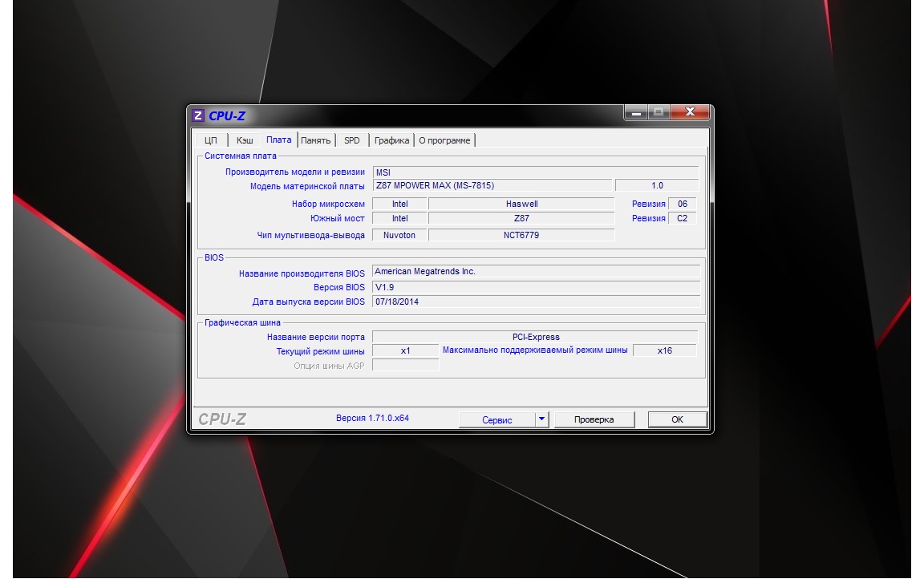Click the Дата выпуска версии BIOS label
The image size is (924, 579).
coord(308,302)
